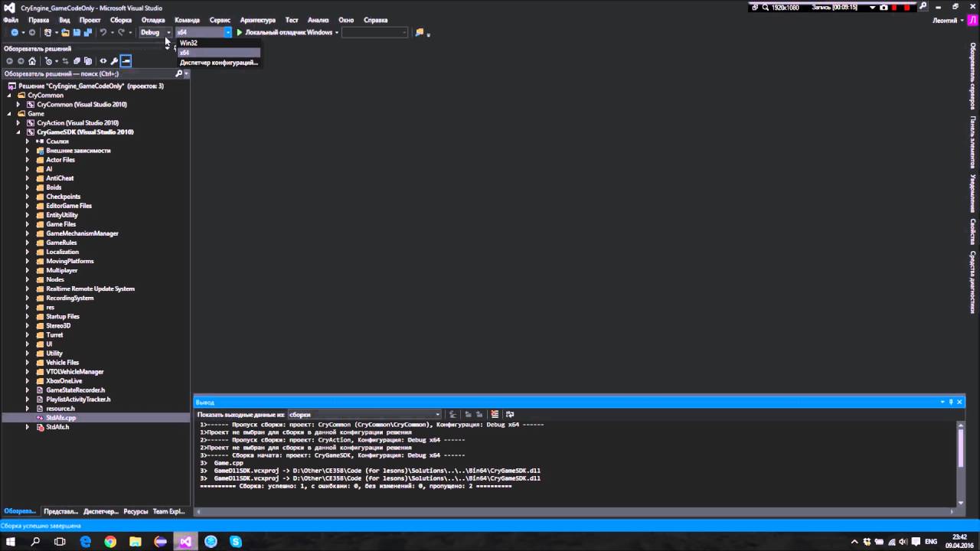Click the Solution Explorer search field

point(88,74)
